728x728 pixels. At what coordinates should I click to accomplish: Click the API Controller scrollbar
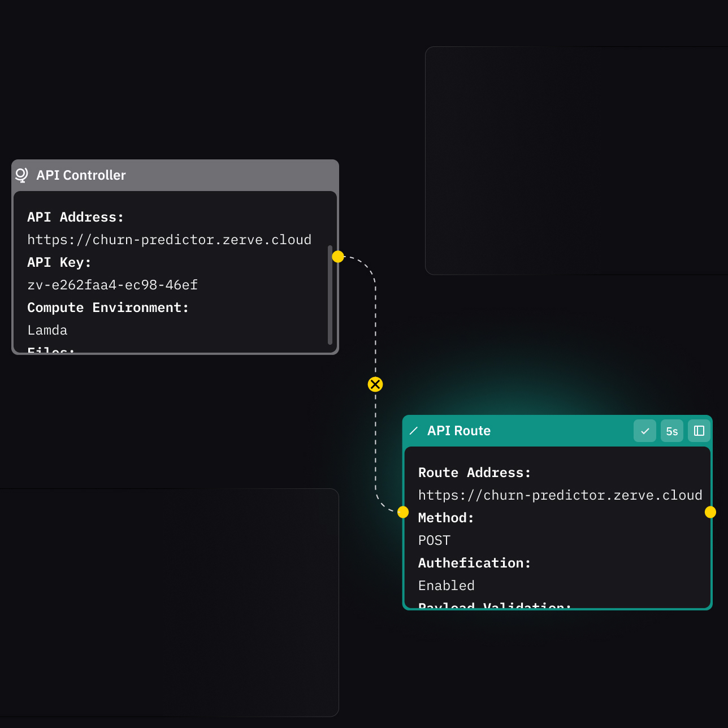(330, 294)
